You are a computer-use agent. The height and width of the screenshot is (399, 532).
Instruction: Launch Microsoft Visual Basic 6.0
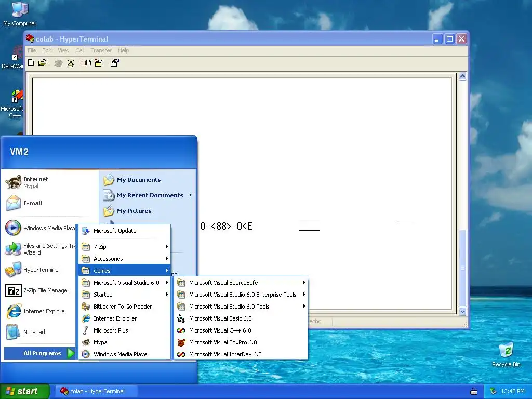(x=241, y=318)
